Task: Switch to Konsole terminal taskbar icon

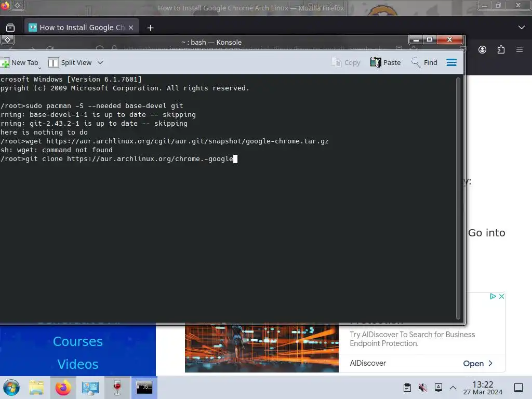Action: point(144,388)
